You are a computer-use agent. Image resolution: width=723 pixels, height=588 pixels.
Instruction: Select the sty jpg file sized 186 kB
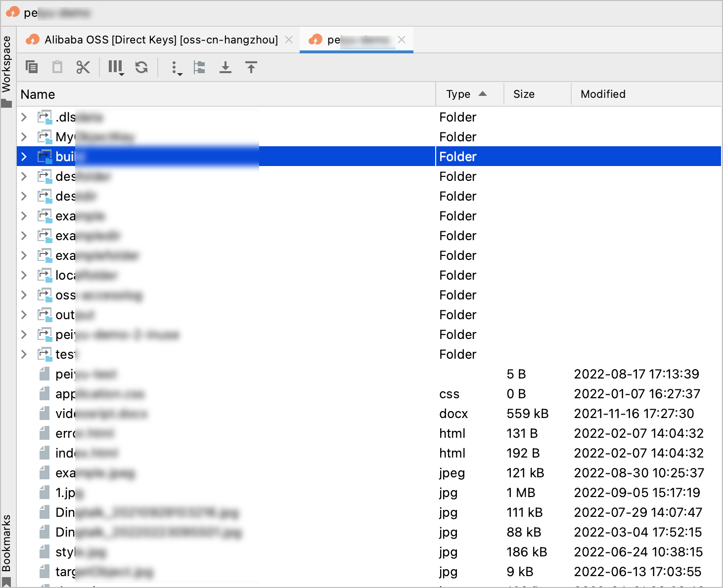(369, 552)
